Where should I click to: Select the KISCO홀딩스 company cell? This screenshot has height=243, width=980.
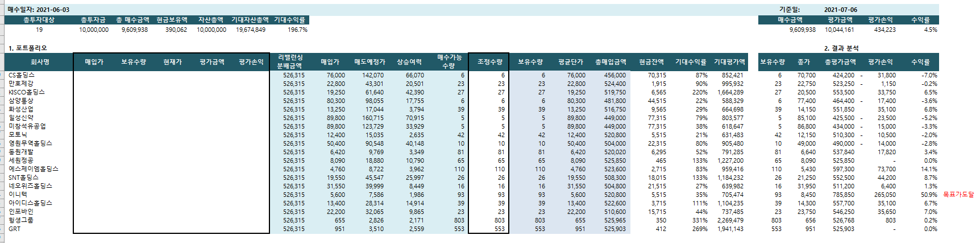click(x=26, y=92)
